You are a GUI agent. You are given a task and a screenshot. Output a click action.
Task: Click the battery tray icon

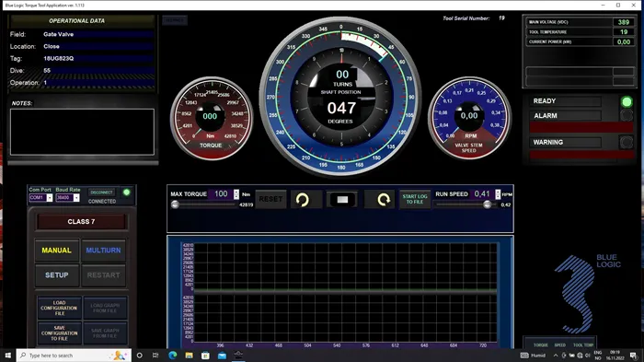point(571,356)
